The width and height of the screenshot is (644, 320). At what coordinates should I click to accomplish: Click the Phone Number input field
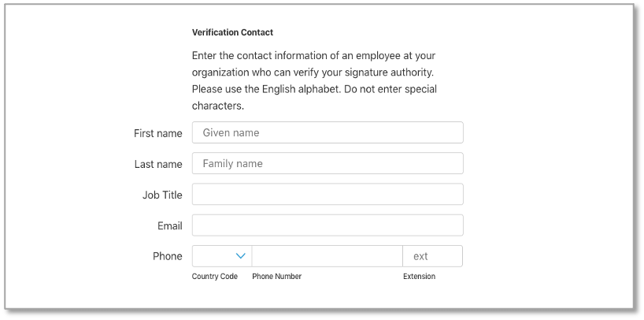(327, 256)
